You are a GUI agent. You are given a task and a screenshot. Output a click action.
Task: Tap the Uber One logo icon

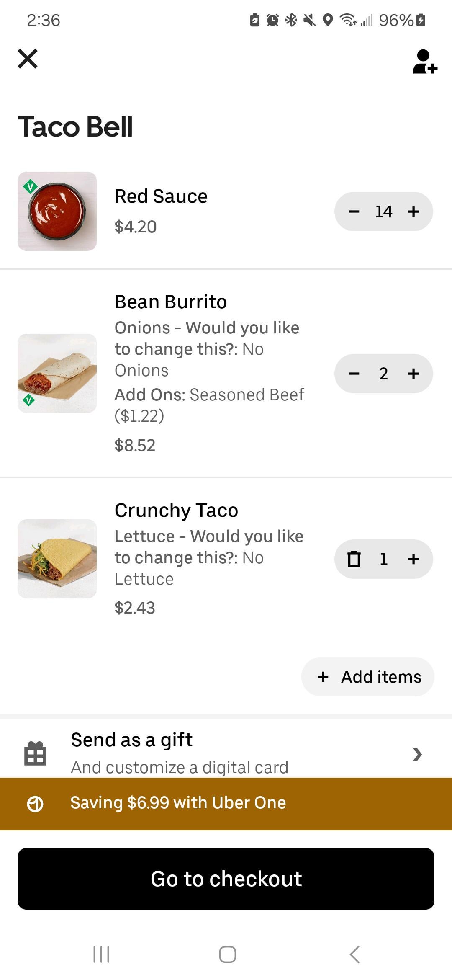coord(35,804)
